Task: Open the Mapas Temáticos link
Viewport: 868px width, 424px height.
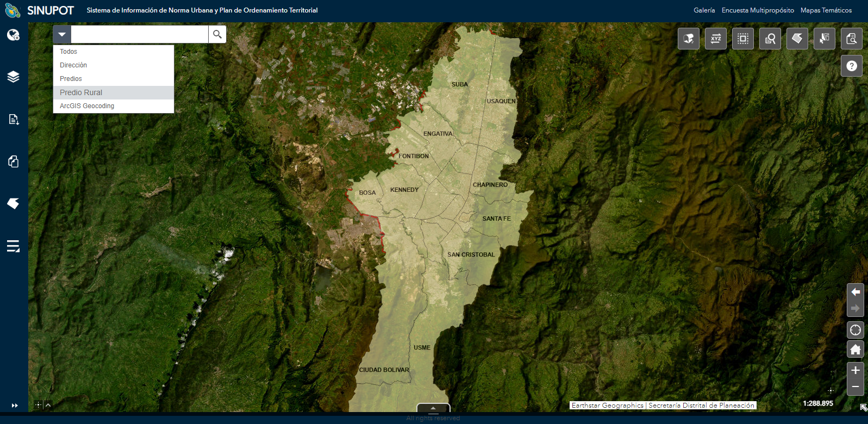Action: click(826, 10)
